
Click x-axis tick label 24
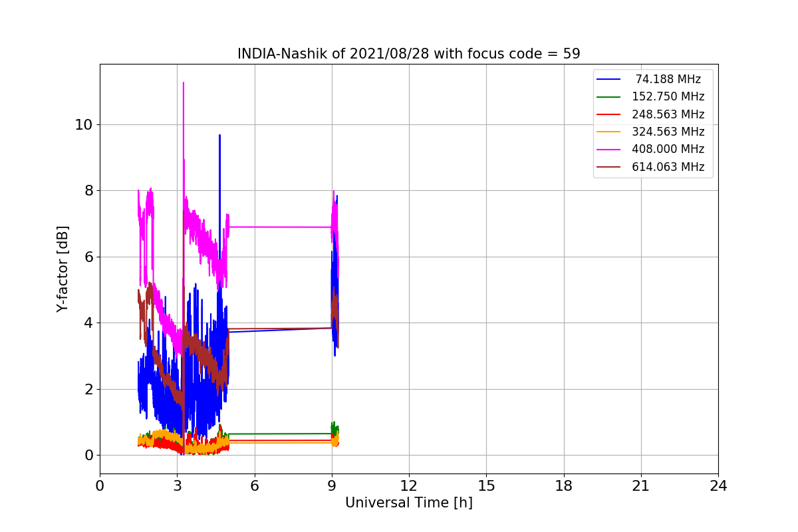[718, 486]
